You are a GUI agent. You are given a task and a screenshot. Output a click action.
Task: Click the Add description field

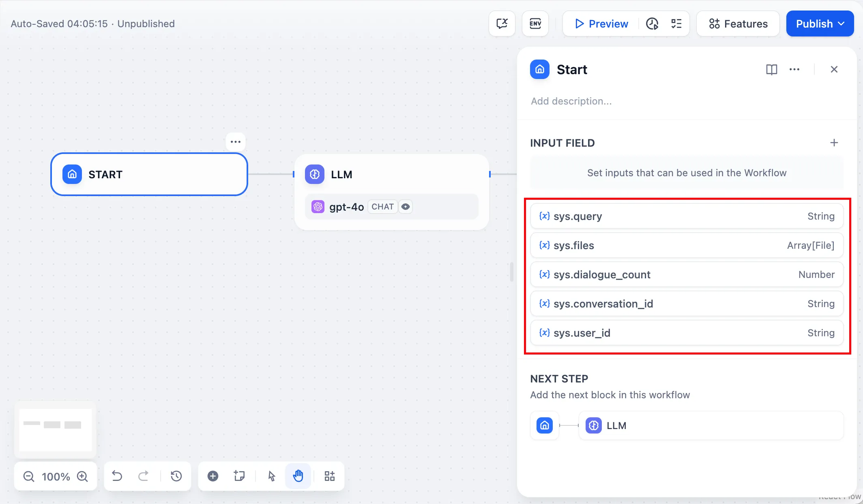point(571,101)
